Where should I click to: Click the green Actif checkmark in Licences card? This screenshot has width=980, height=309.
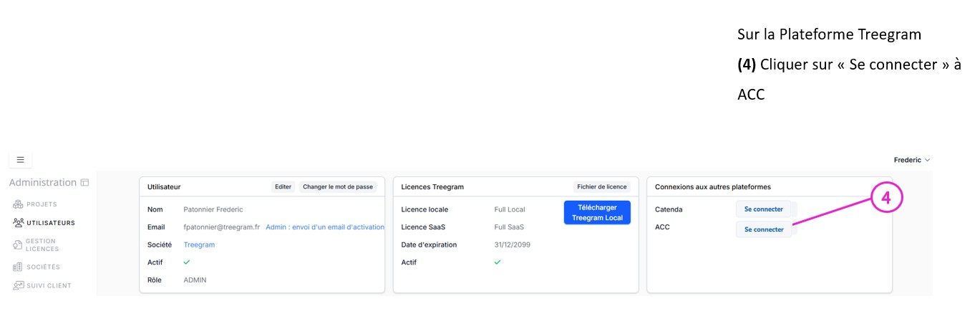(498, 262)
